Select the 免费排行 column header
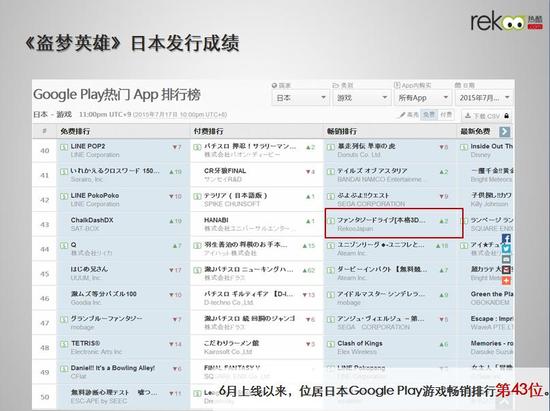The width and height of the screenshot is (550, 411). [75, 131]
